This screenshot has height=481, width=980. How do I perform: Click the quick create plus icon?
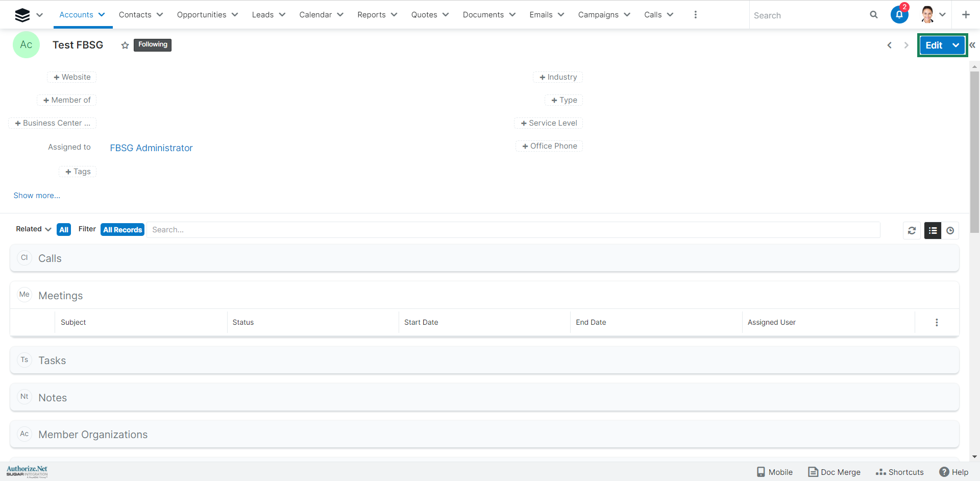tap(966, 15)
